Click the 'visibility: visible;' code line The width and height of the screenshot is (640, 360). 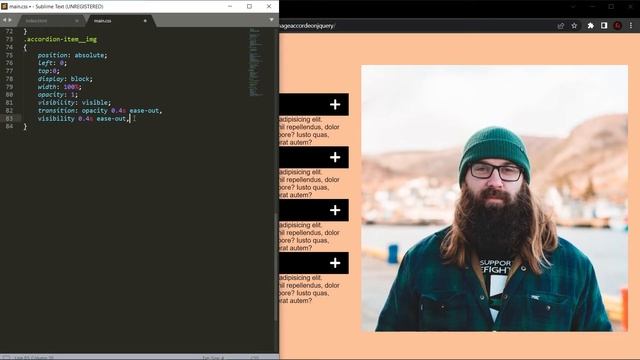[74, 102]
